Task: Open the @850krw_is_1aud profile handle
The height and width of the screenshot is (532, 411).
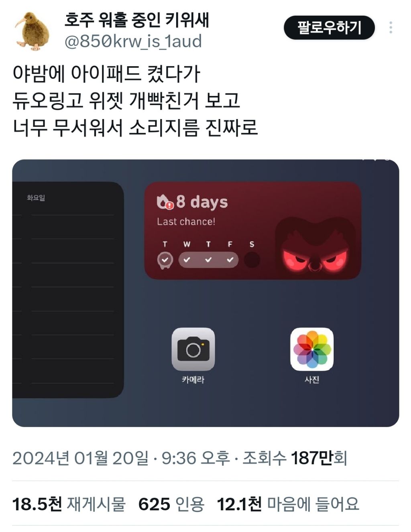Action: [x=133, y=41]
